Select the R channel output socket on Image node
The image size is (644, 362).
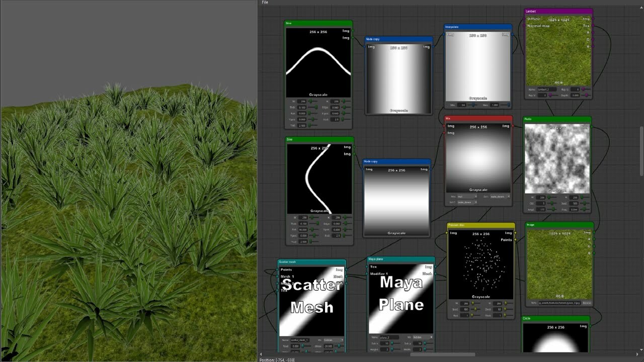(x=593, y=239)
